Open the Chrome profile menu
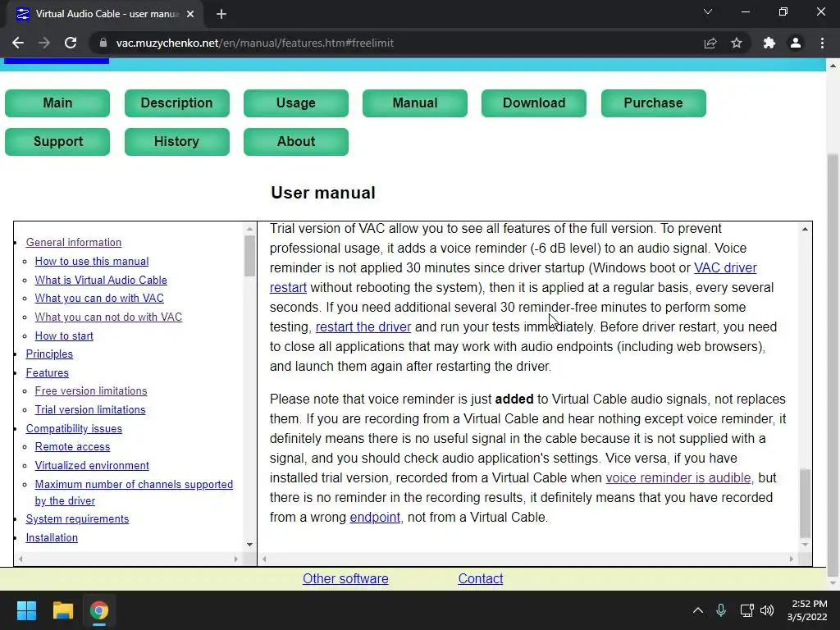Screen dimensions: 840x630 796,43
